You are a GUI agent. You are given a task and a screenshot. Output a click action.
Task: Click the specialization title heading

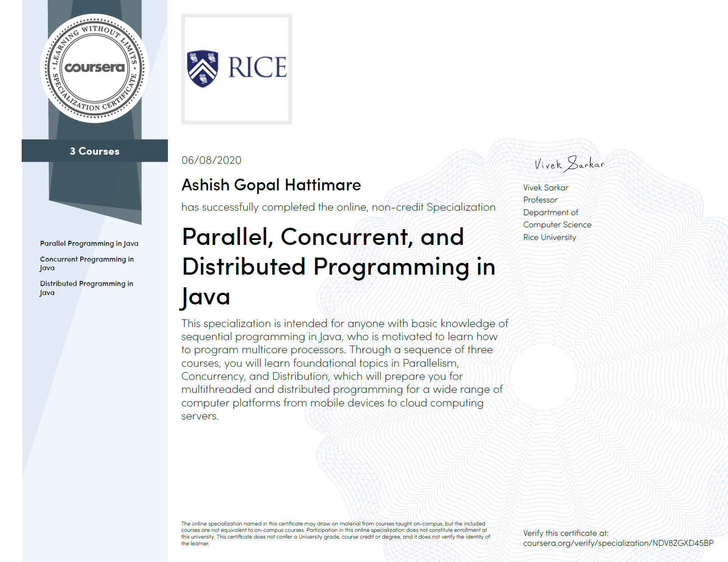(338, 267)
